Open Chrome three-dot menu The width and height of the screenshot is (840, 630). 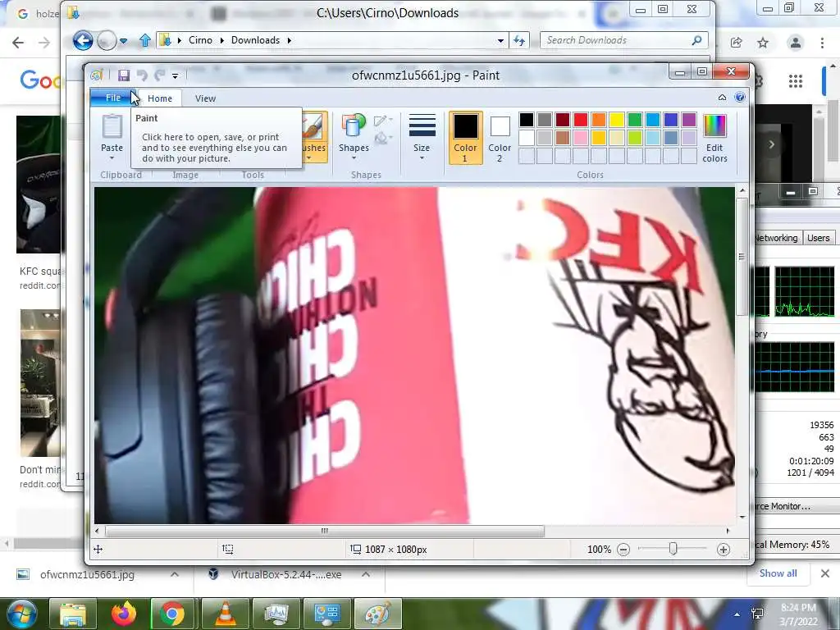tap(822, 43)
